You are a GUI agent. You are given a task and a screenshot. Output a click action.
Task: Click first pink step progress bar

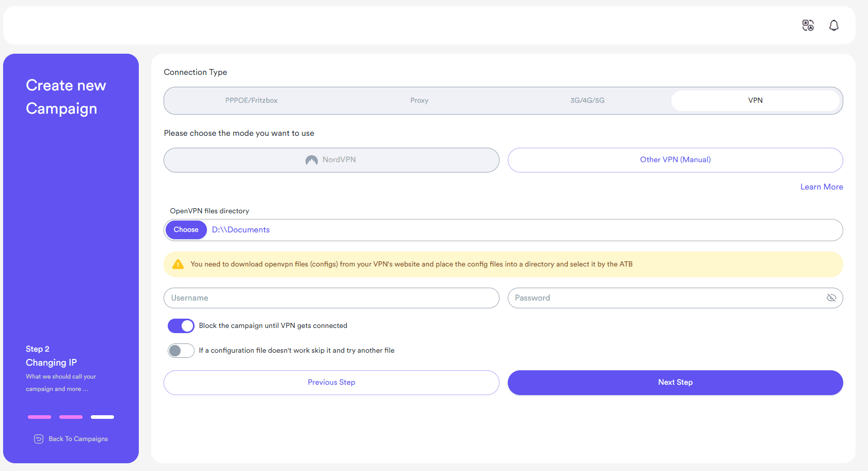pos(39,417)
